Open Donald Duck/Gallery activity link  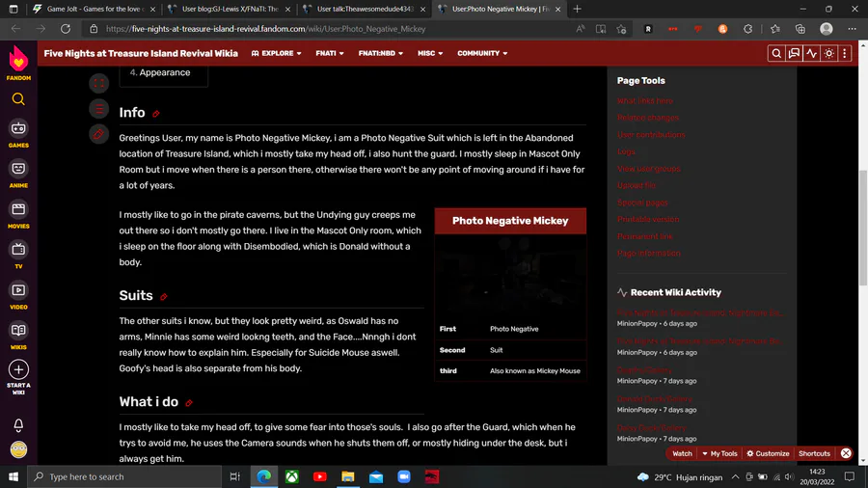(655, 399)
